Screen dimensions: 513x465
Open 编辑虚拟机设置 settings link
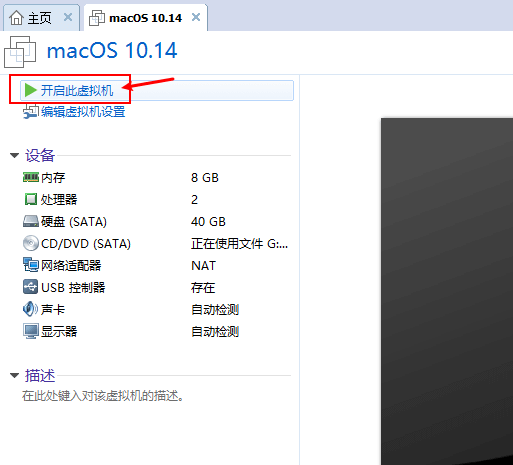point(83,112)
